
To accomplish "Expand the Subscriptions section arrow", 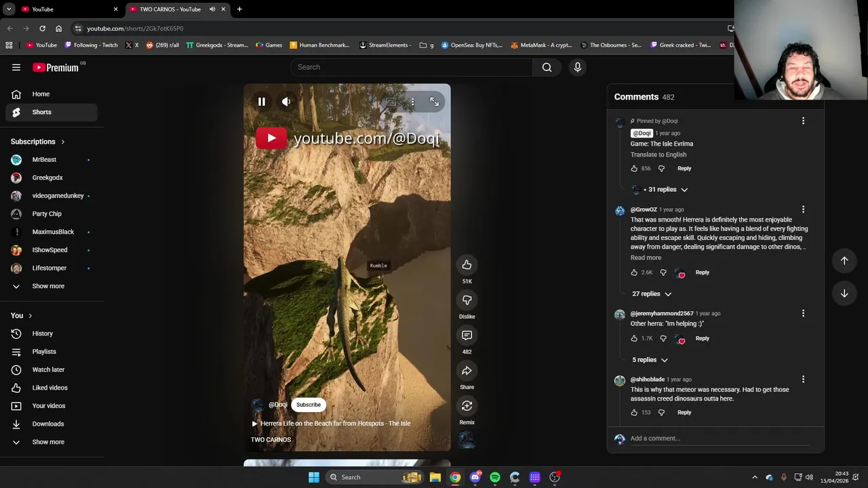I will (63, 142).
